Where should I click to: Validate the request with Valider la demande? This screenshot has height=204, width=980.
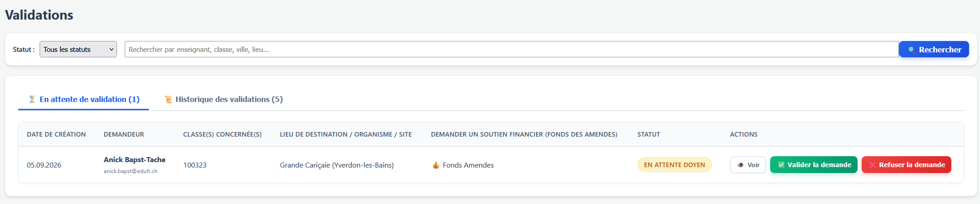814,165
